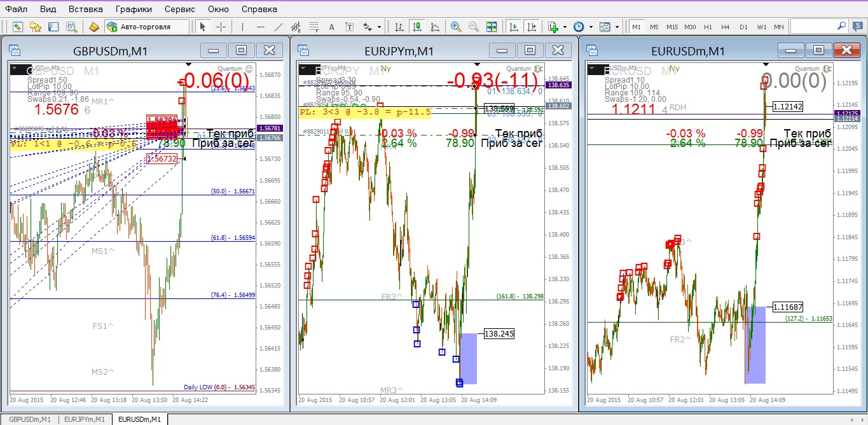Image resolution: width=868 pixels, height=425 pixels.
Task: Click the EURUSDm chart window system icon
Action: click(593, 50)
